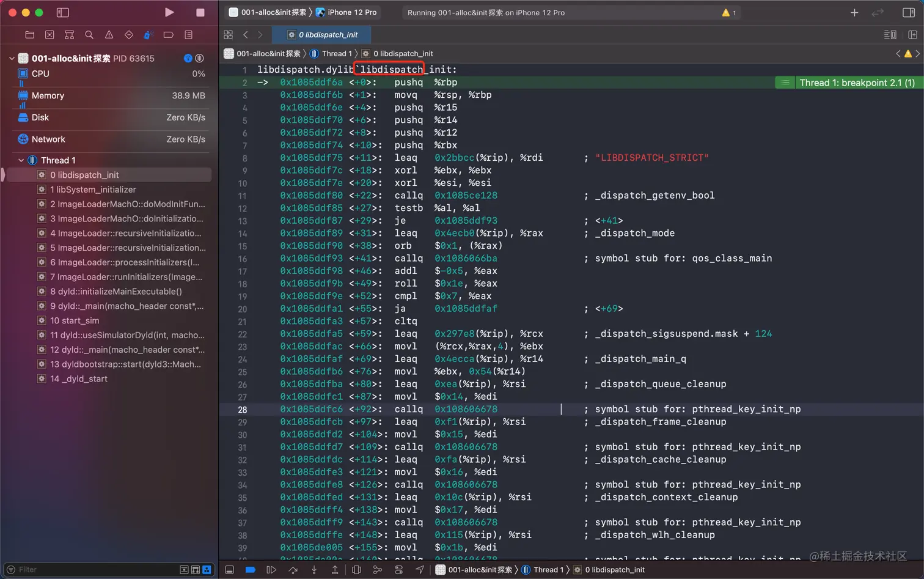
Task: Open Debug View Hierarchy
Action: coord(356,570)
